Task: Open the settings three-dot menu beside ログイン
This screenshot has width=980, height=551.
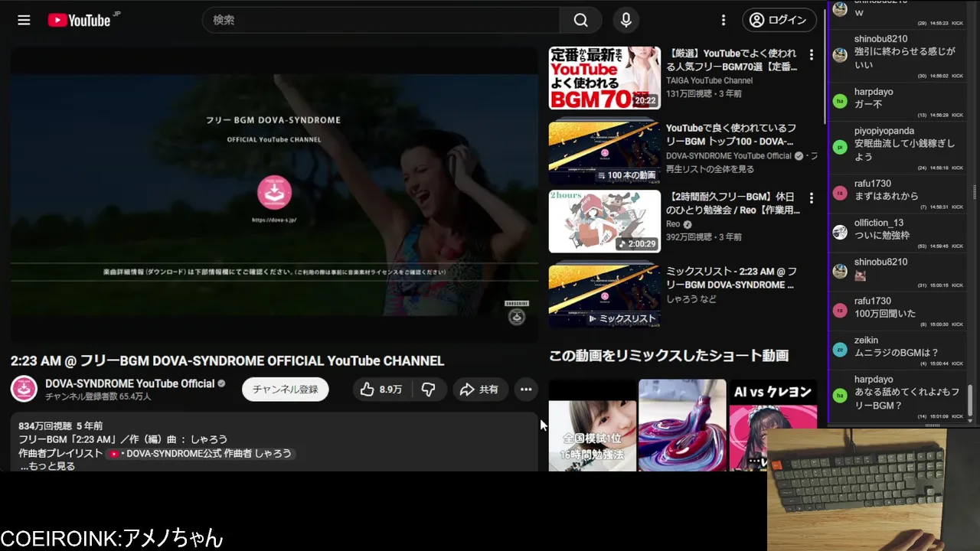Action: click(723, 20)
